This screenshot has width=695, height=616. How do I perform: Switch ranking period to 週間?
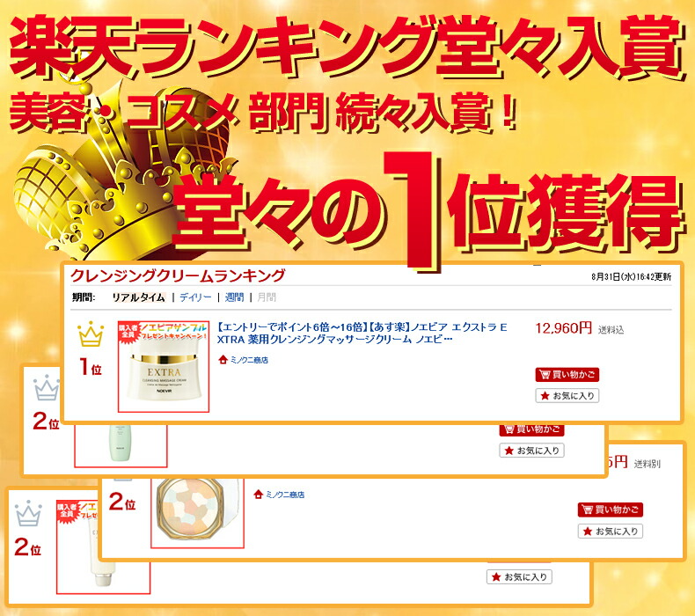[x=234, y=297]
